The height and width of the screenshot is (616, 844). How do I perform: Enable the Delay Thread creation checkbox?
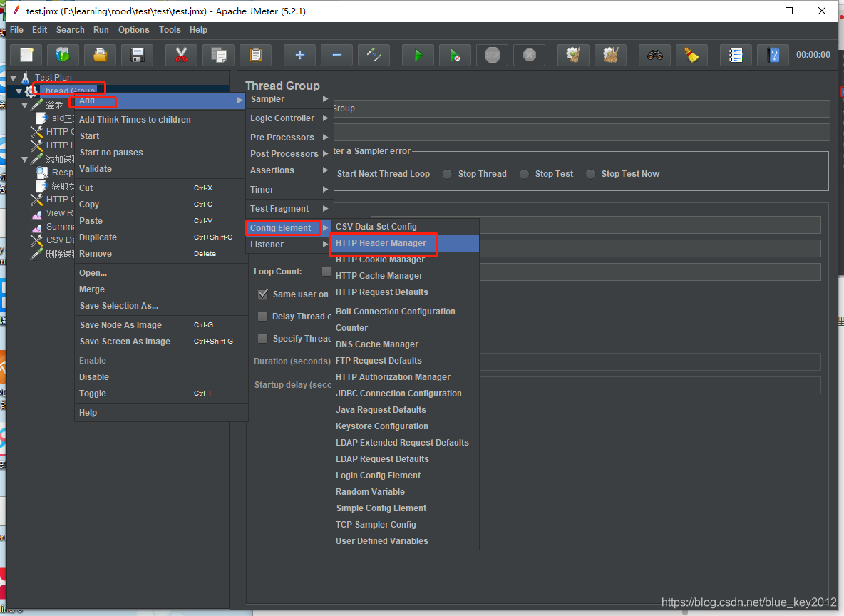262,317
